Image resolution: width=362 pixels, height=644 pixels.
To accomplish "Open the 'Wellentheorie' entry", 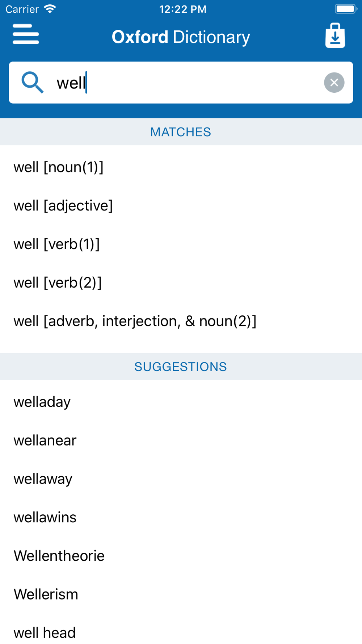I will click(x=181, y=555).
